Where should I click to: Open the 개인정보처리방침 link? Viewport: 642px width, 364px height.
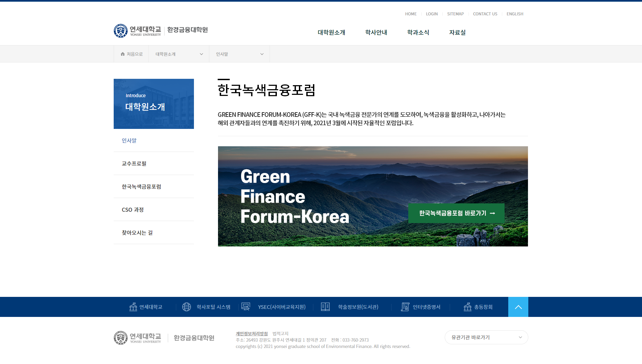pos(251,334)
